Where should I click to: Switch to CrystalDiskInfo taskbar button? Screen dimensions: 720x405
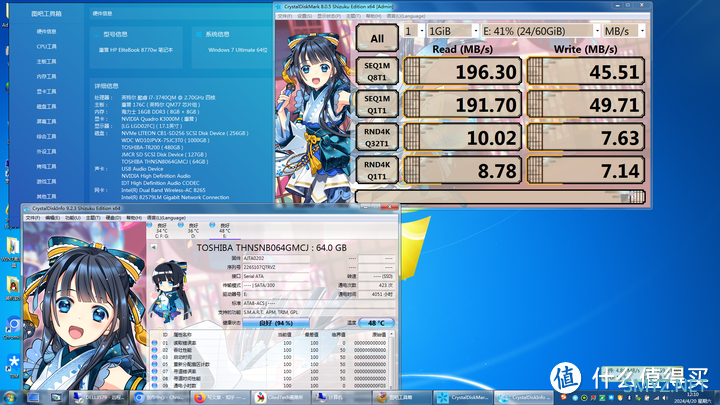(525, 397)
